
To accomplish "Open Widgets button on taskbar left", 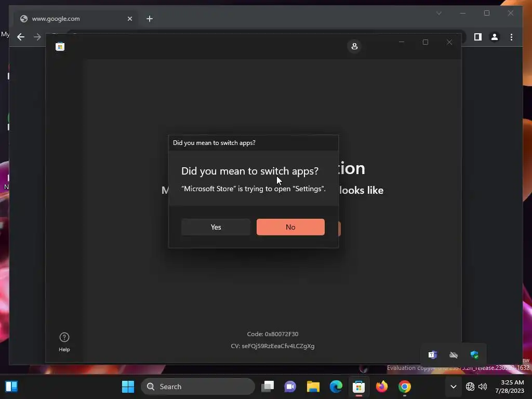I will (x=11, y=387).
